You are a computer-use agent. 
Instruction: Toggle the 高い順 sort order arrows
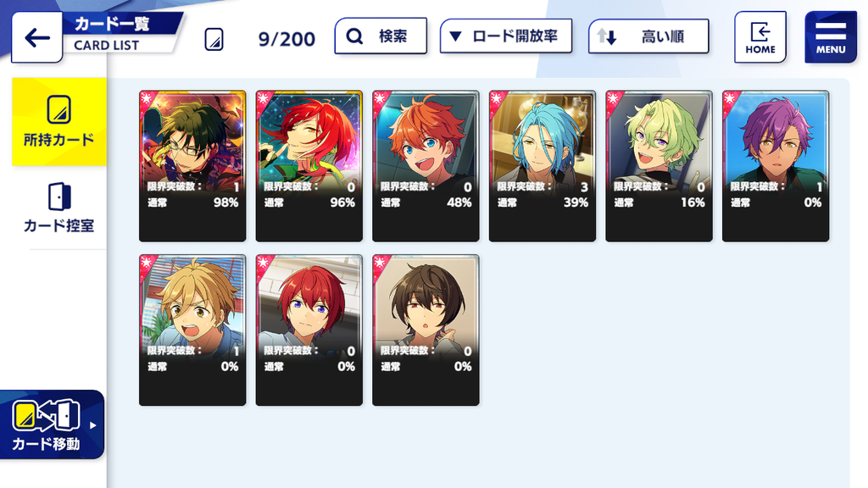(x=607, y=37)
